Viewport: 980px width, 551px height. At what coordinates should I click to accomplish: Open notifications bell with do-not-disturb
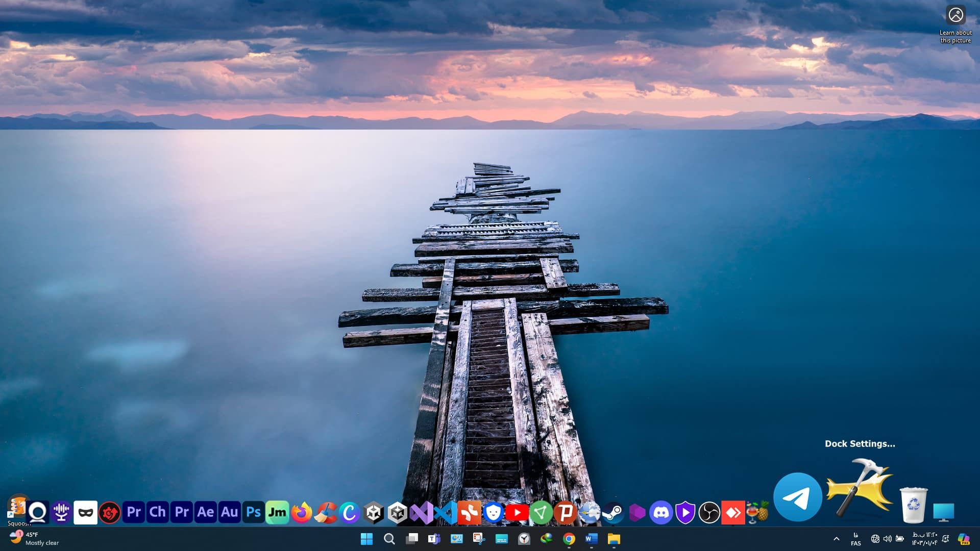(x=945, y=539)
